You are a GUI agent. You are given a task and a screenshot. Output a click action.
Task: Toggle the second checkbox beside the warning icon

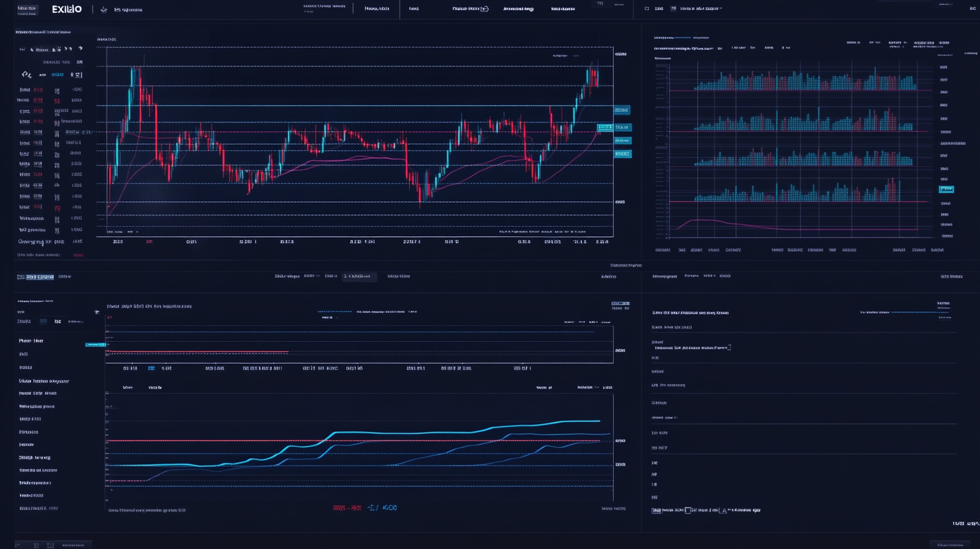[688, 510]
